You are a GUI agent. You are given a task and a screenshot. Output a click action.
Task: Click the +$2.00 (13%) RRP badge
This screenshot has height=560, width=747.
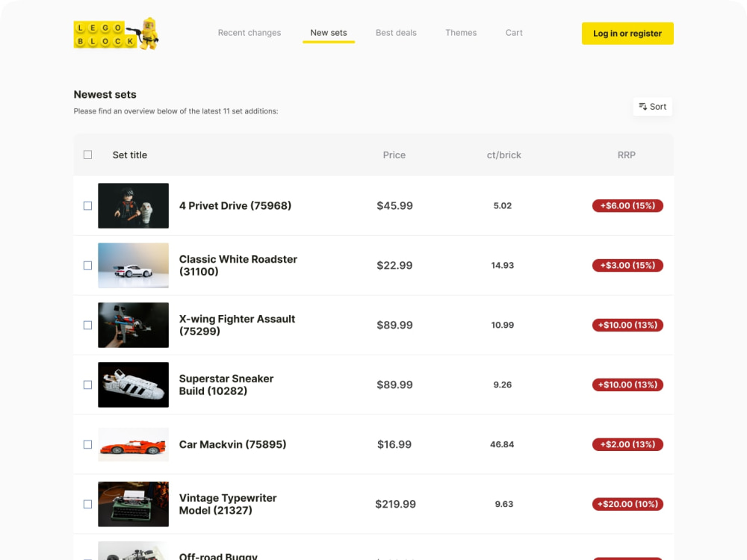[628, 444]
